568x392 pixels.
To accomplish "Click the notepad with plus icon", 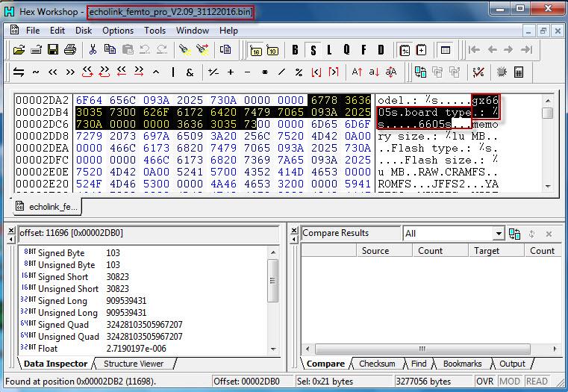I will coord(421,50).
